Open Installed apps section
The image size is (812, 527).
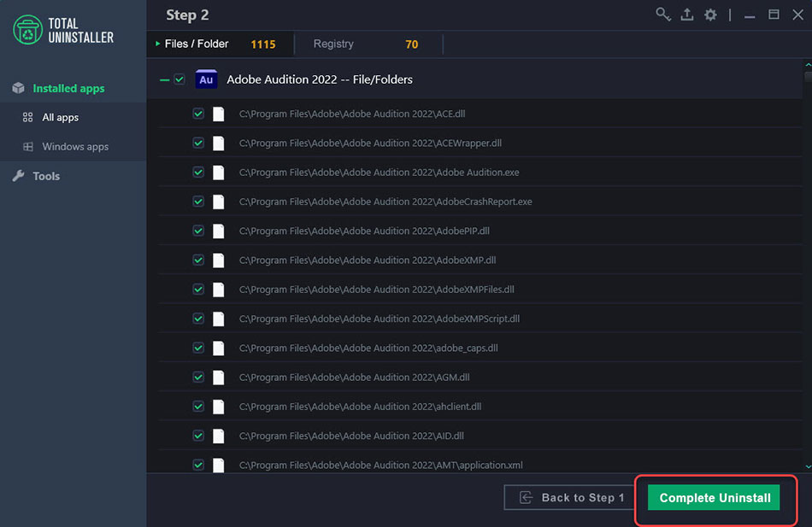click(73, 88)
